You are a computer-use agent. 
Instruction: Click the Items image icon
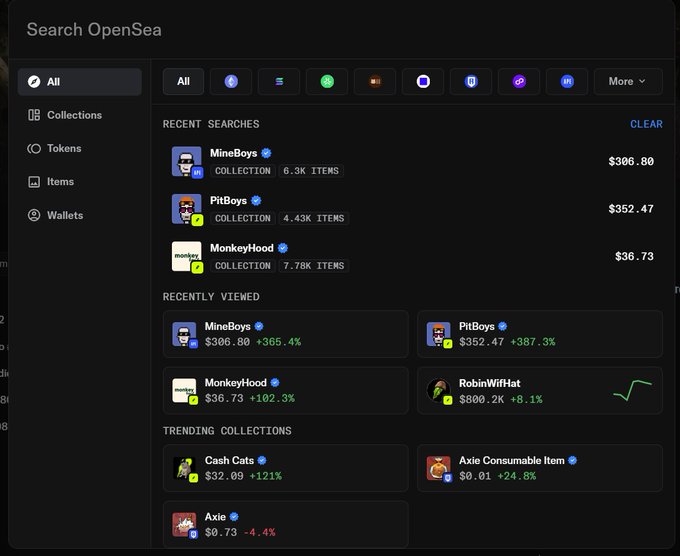tap(34, 182)
